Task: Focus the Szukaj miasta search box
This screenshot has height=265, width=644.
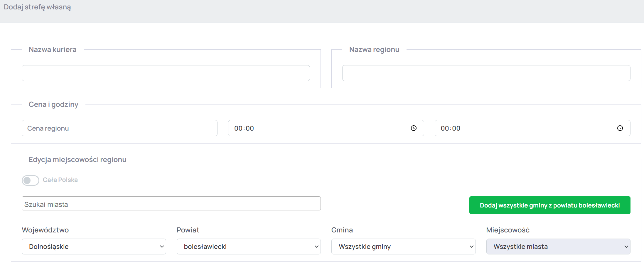Action: (171, 204)
